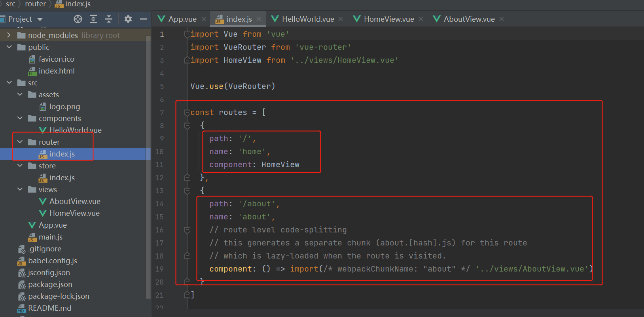Viewport: 644px width, 317px height.
Task: Select AboutView.vue in views folder
Action: 70,201
